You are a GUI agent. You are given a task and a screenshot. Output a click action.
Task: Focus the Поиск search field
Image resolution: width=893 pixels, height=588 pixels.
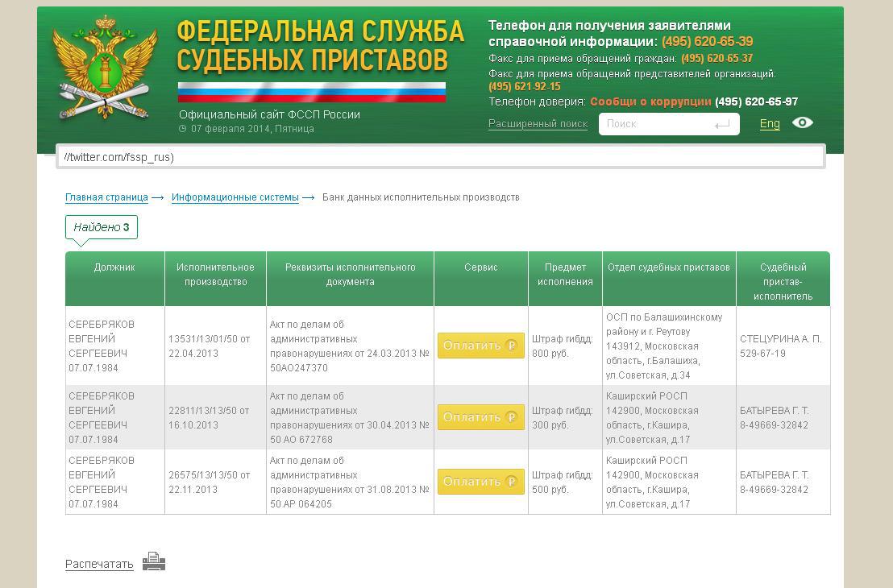tap(669, 124)
